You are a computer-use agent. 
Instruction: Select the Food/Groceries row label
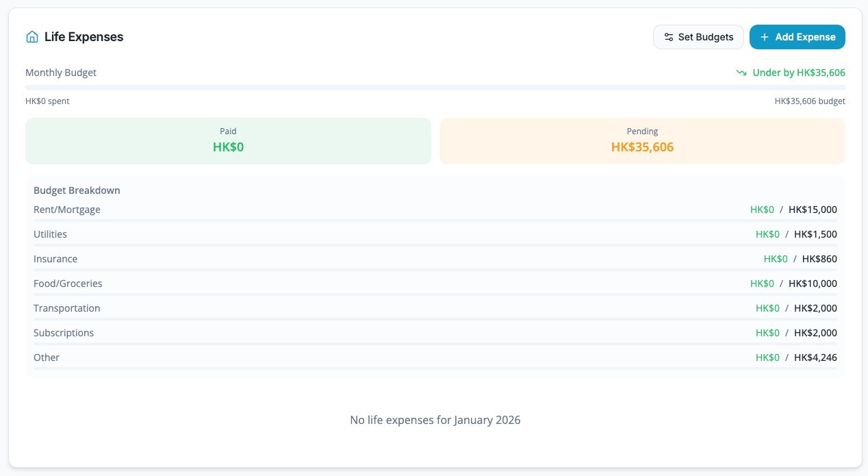point(68,284)
